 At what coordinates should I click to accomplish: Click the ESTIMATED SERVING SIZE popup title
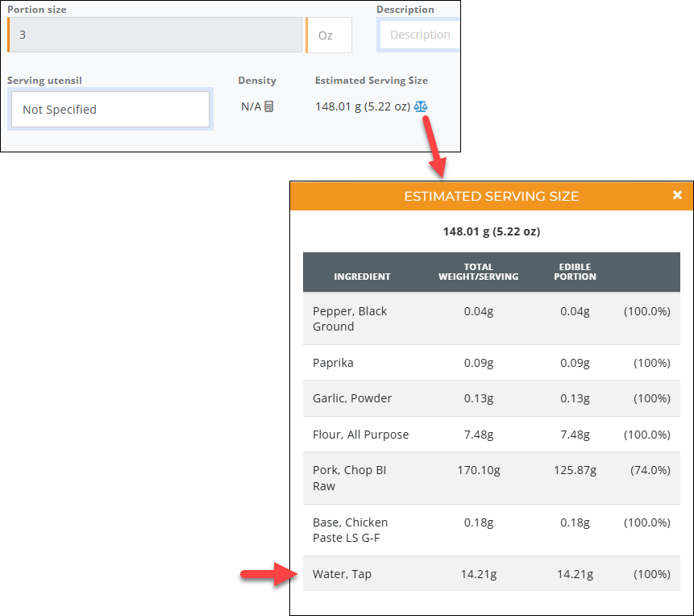pos(492,196)
